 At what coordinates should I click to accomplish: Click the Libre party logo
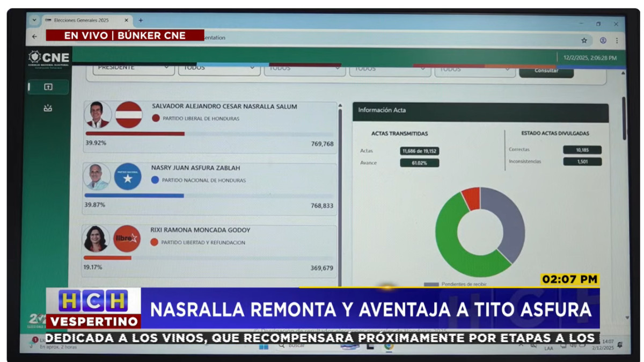(x=127, y=238)
